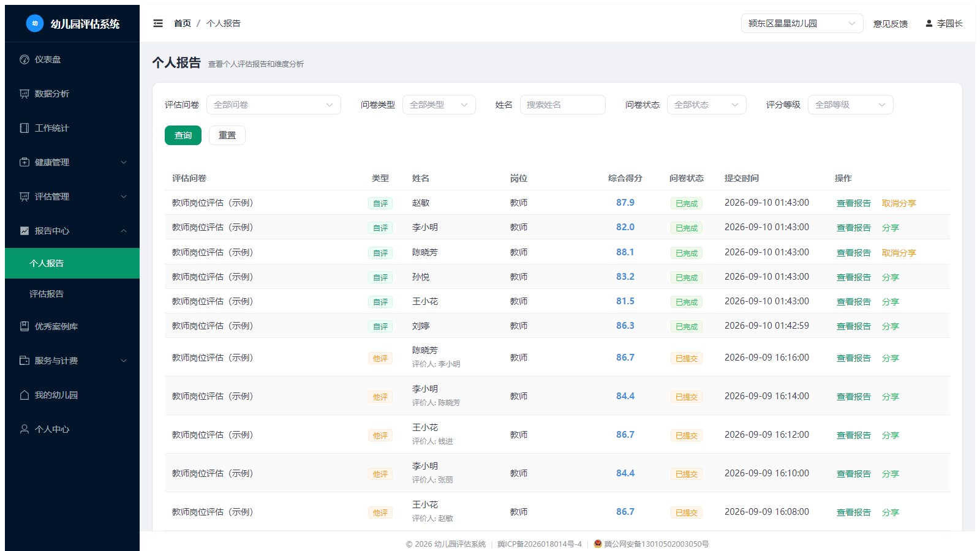Click the 姓名 search input field
Viewport: 980px width, 551px height.
(x=563, y=105)
